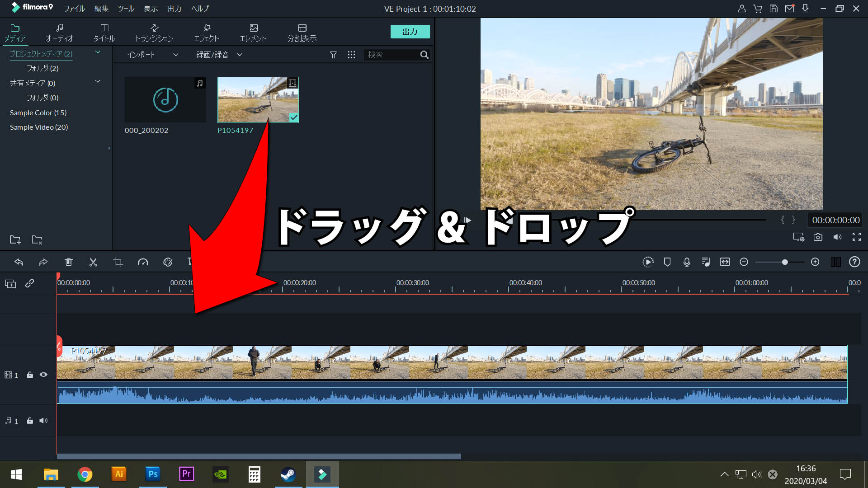Drag the timeline zoom slider control
The width and height of the screenshot is (868, 488).
784,262
